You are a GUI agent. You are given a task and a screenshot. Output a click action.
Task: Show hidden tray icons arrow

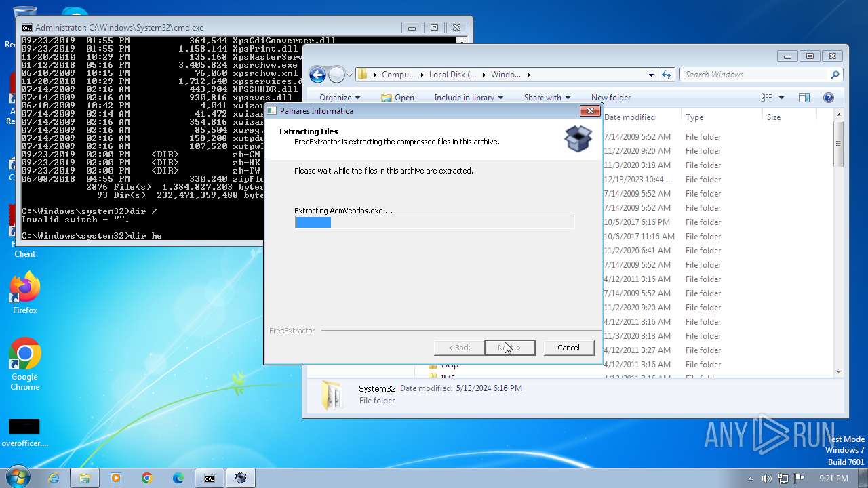coord(751,479)
